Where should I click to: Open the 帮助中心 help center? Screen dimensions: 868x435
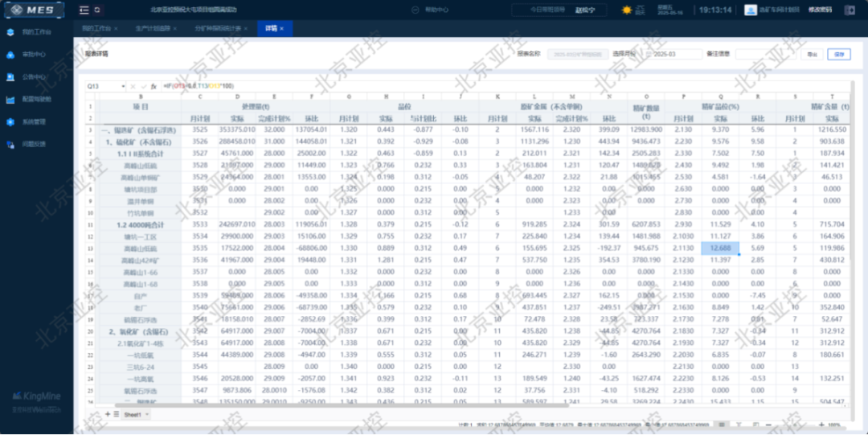point(431,10)
